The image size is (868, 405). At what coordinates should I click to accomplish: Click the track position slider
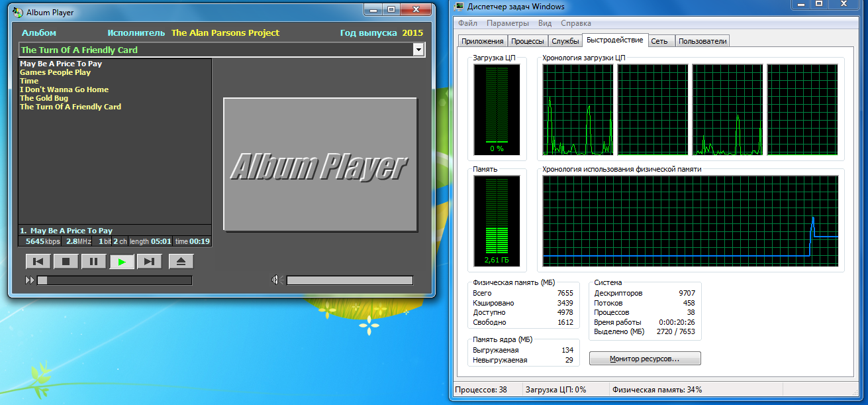pyautogui.click(x=115, y=280)
